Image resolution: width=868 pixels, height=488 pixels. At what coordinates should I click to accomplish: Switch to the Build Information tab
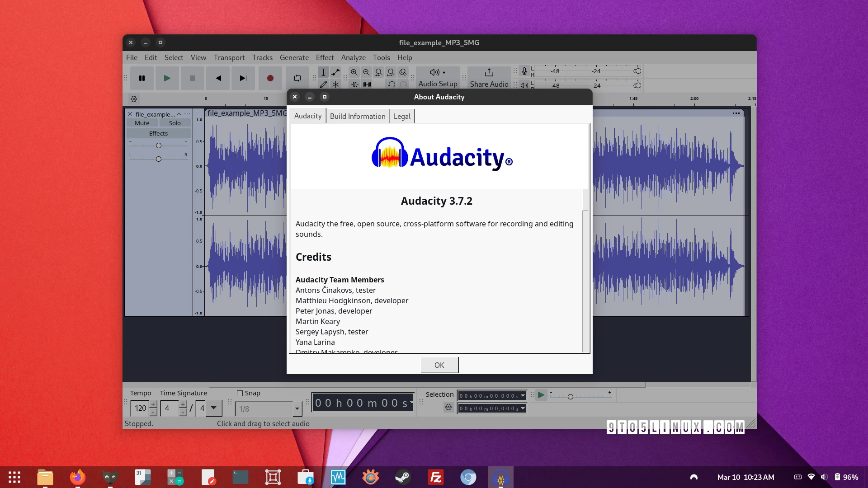[357, 116]
